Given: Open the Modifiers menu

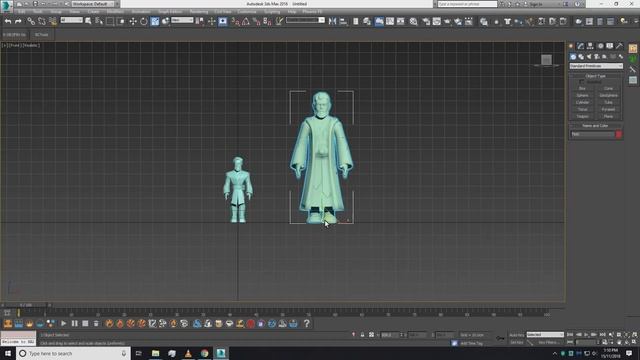Looking at the screenshot, I should [115, 12].
